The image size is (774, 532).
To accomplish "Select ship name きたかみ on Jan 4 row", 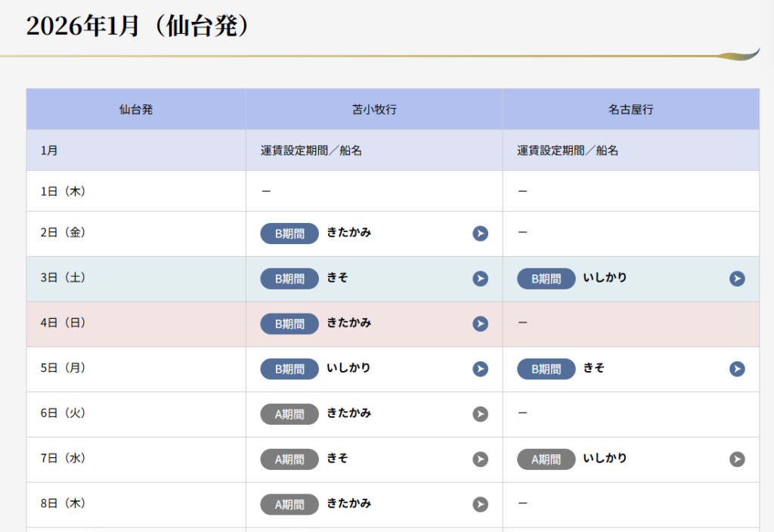I will pyautogui.click(x=348, y=323).
